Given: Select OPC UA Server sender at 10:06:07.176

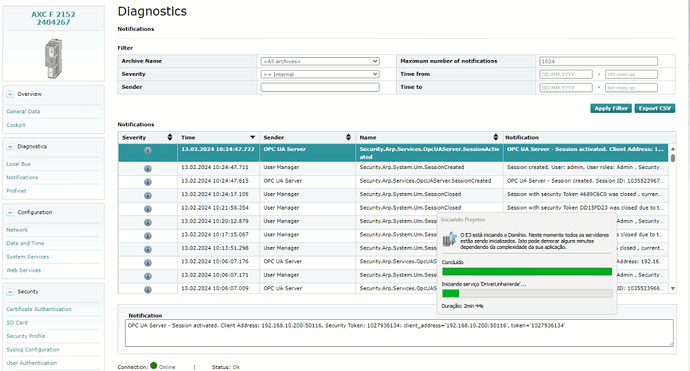Looking at the screenshot, I should point(308,263).
